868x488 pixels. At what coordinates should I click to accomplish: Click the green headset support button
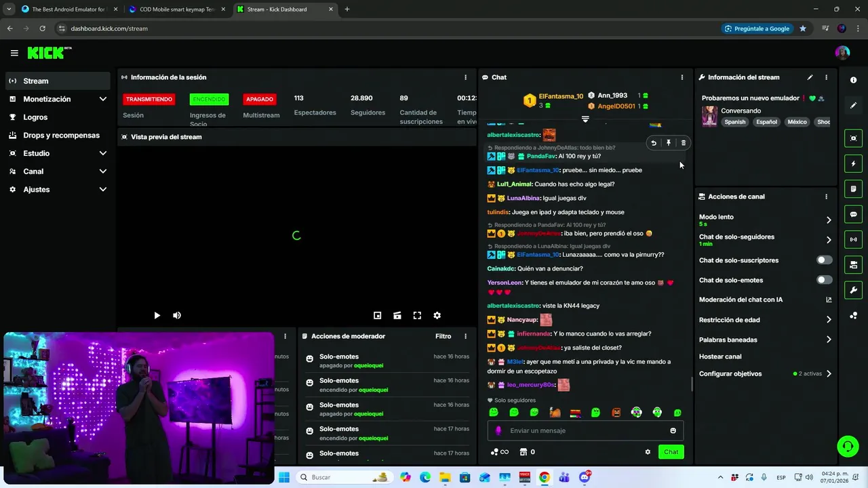click(848, 446)
